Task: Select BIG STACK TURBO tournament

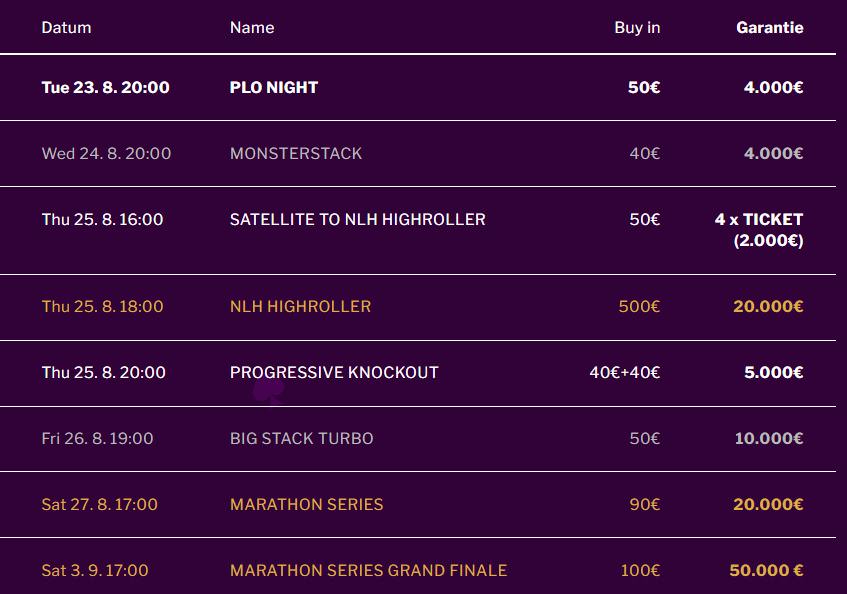Action: click(302, 438)
